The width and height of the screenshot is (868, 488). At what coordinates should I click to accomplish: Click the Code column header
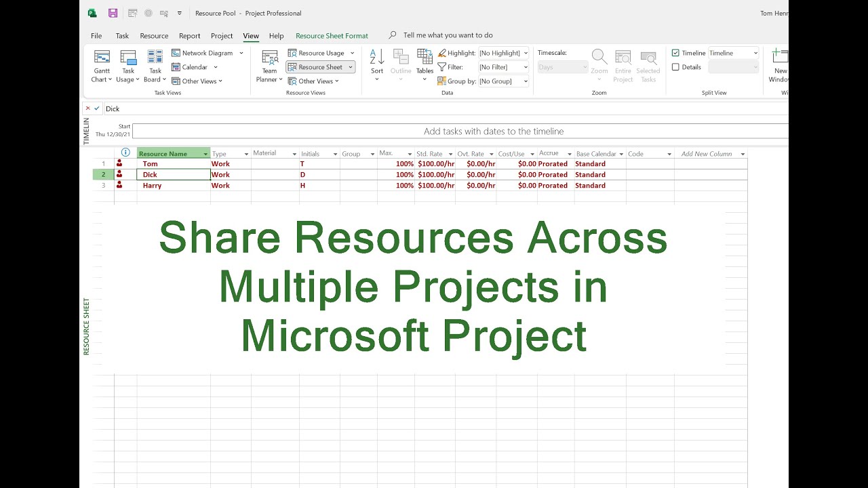[x=650, y=154]
